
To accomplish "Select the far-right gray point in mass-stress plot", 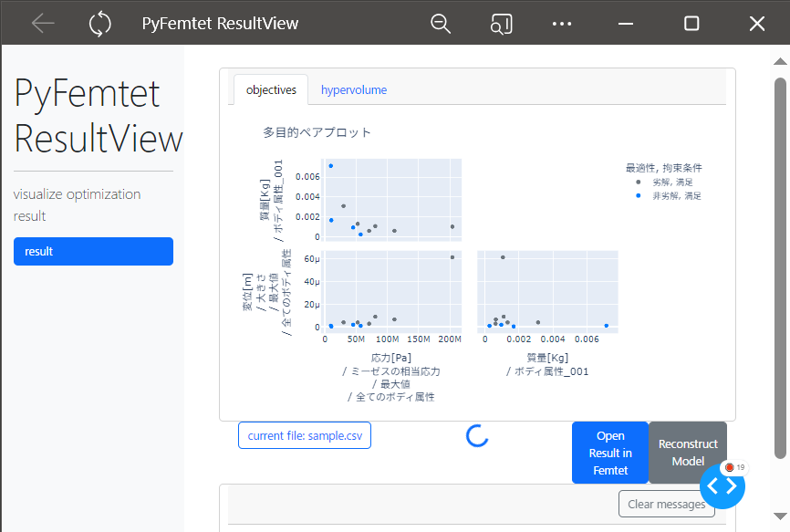I will [x=452, y=226].
